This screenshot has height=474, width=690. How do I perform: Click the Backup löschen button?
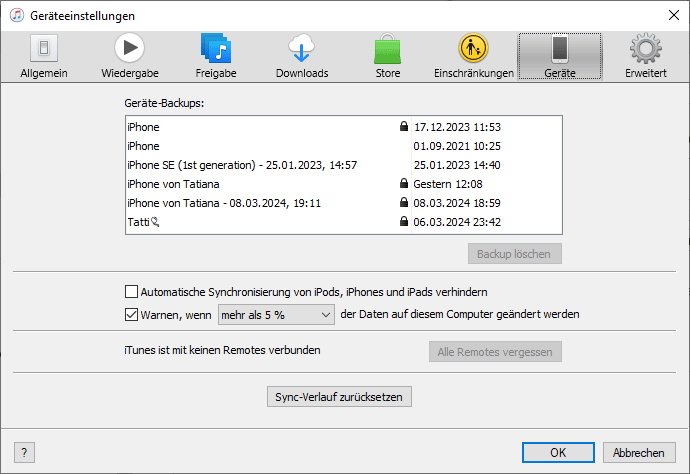514,254
